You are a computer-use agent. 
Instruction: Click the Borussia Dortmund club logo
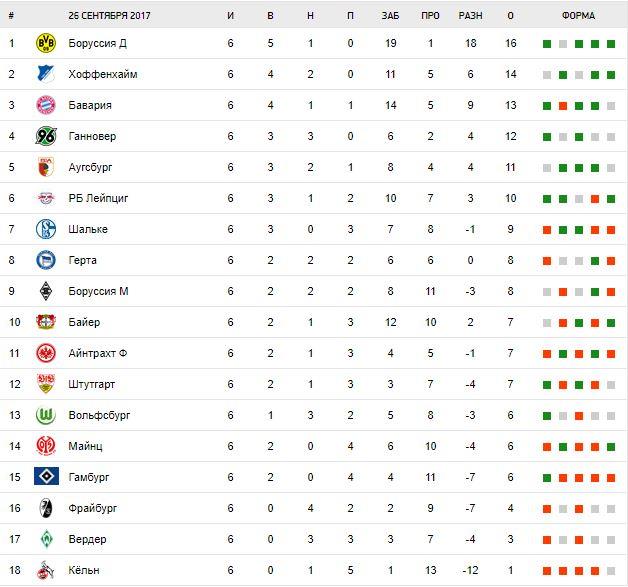click(45, 44)
